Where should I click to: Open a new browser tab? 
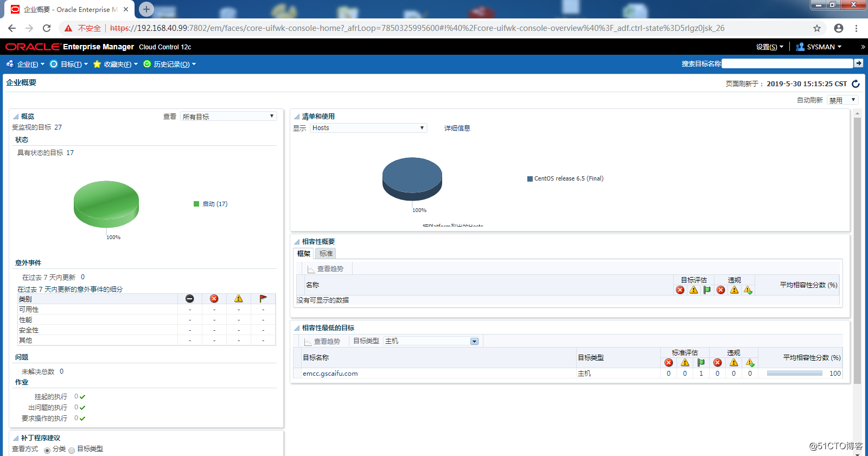[x=146, y=9]
